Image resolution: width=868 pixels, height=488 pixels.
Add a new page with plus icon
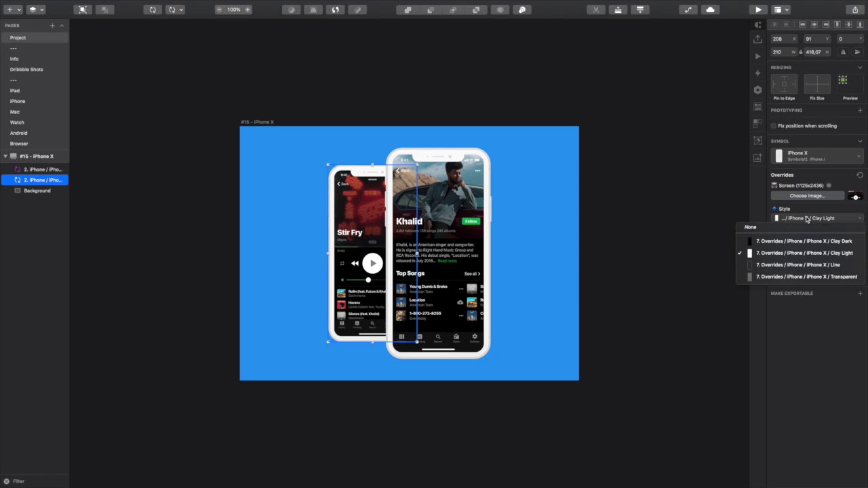point(52,26)
